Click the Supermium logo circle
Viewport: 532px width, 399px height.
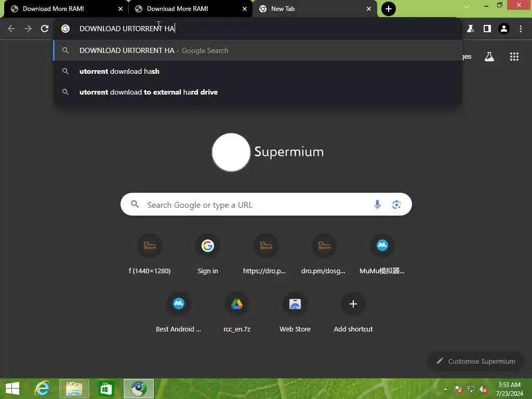coord(231,152)
